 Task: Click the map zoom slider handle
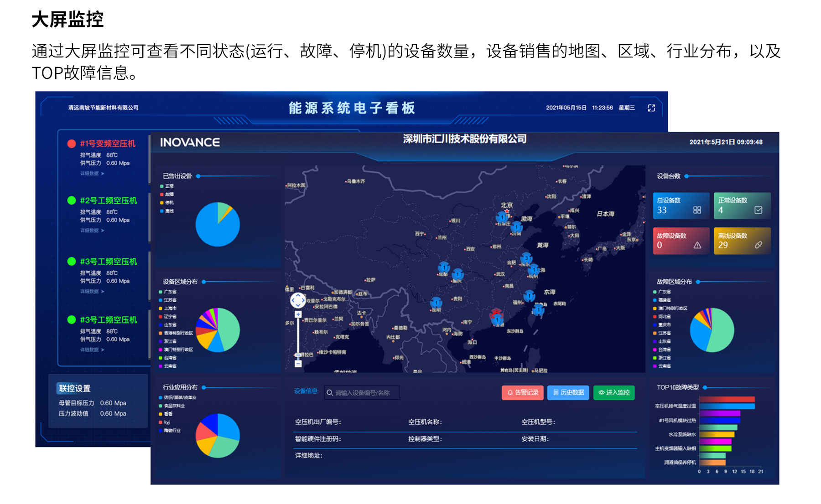pyautogui.click(x=298, y=355)
